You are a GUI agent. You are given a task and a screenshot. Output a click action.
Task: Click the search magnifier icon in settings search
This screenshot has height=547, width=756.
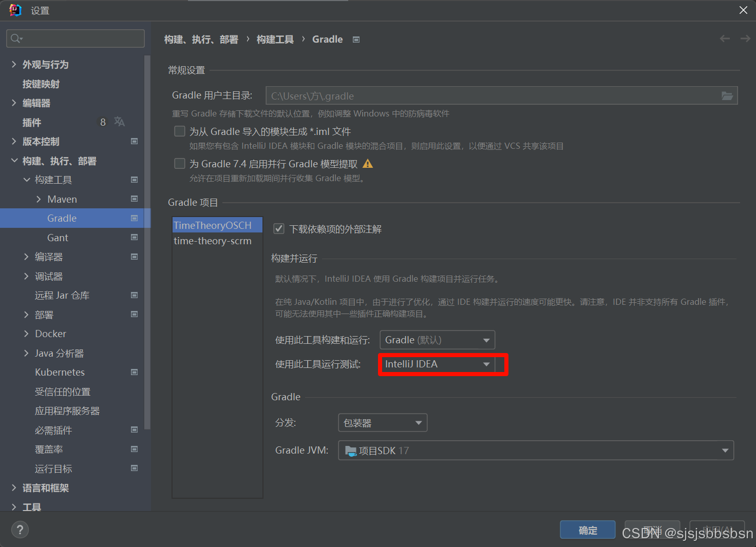[x=16, y=38]
